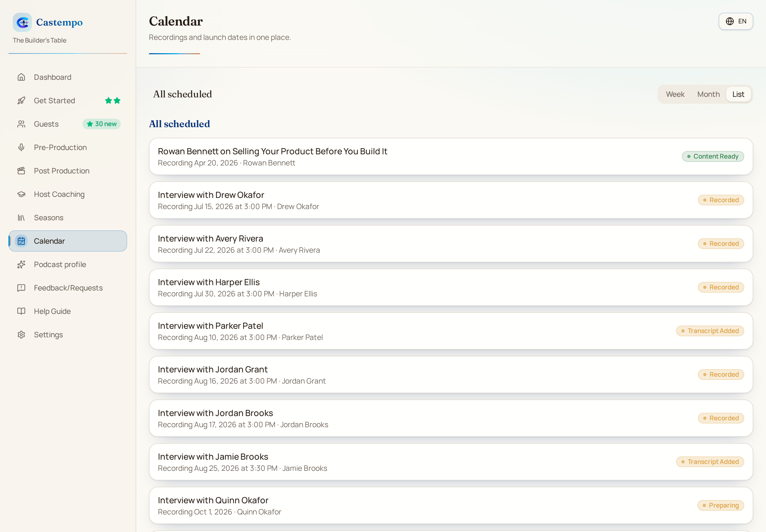Click the Content Ready status badge

pyautogui.click(x=713, y=156)
